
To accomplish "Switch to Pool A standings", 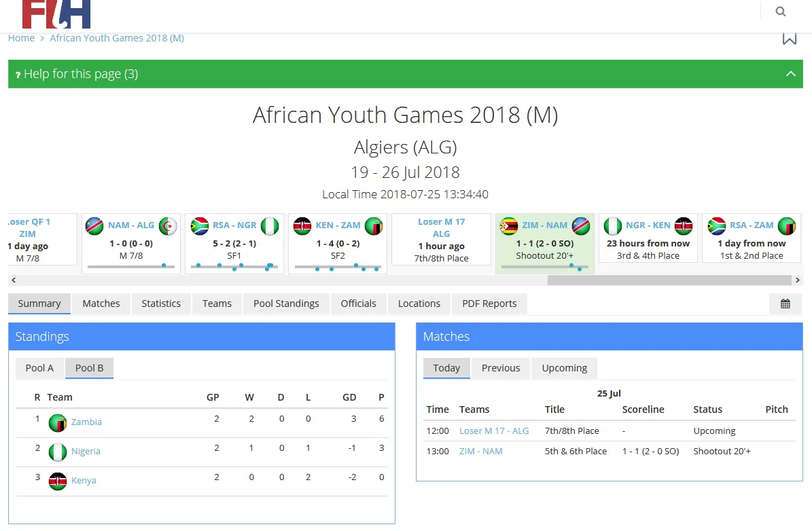I will 39,368.
